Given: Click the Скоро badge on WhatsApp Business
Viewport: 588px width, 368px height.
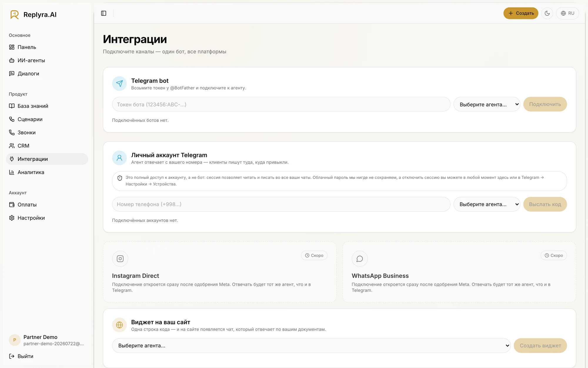Looking at the screenshot, I should pyautogui.click(x=554, y=256).
